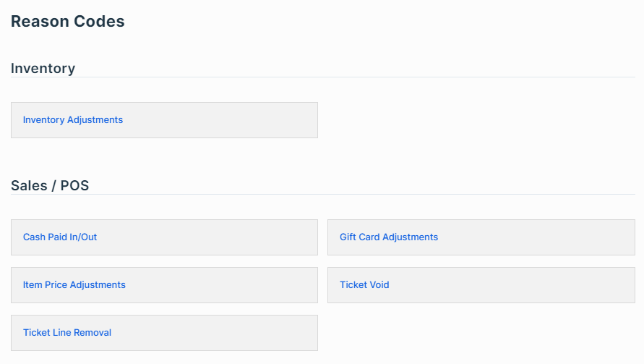644x364 pixels.
Task: Click the Reason Codes page title
Action: click(x=67, y=22)
